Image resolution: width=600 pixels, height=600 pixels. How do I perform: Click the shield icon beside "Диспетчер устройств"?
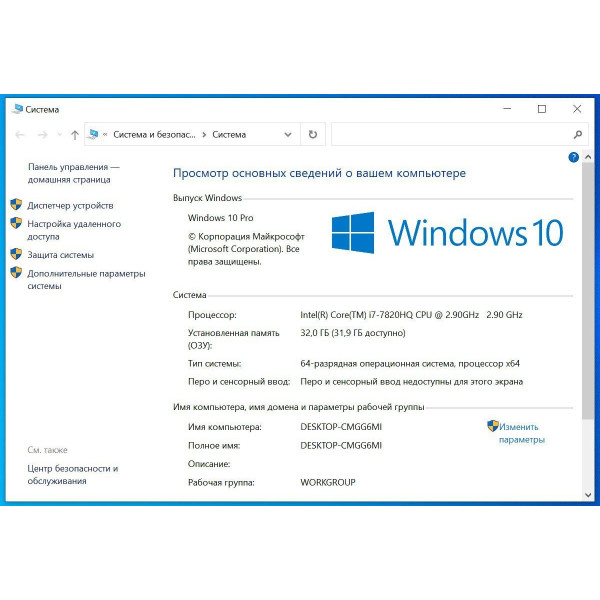(x=16, y=204)
